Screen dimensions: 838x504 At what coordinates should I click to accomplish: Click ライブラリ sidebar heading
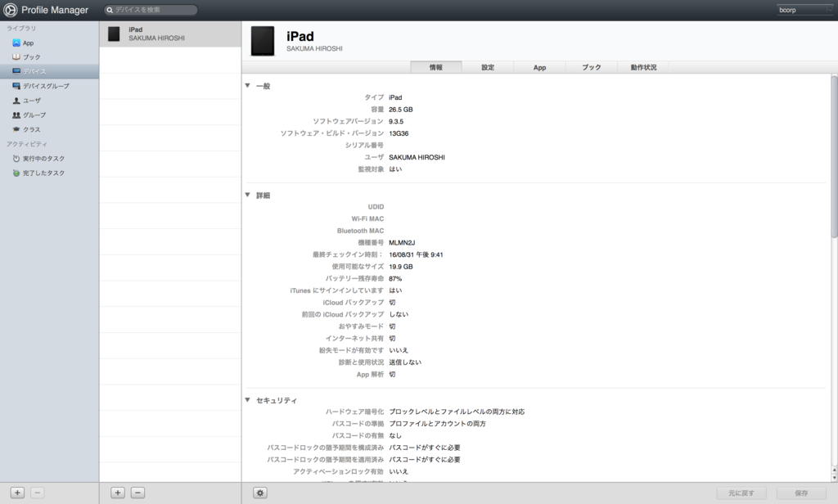click(x=21, y=29)
